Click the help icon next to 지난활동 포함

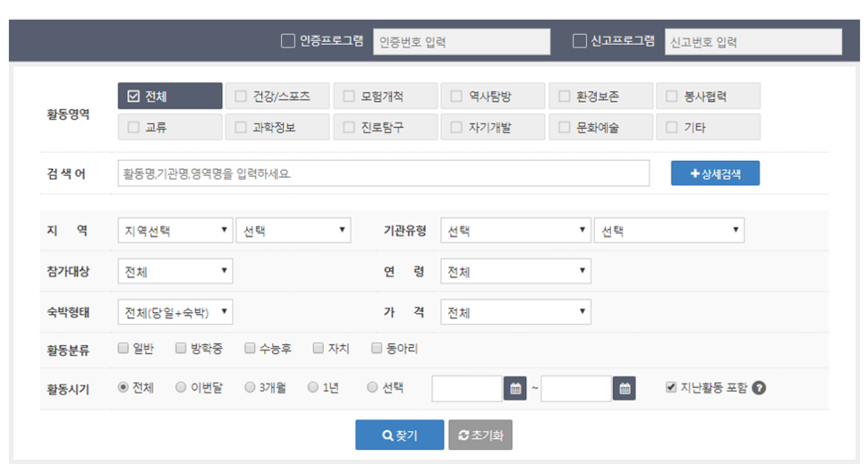coord(760,388)
